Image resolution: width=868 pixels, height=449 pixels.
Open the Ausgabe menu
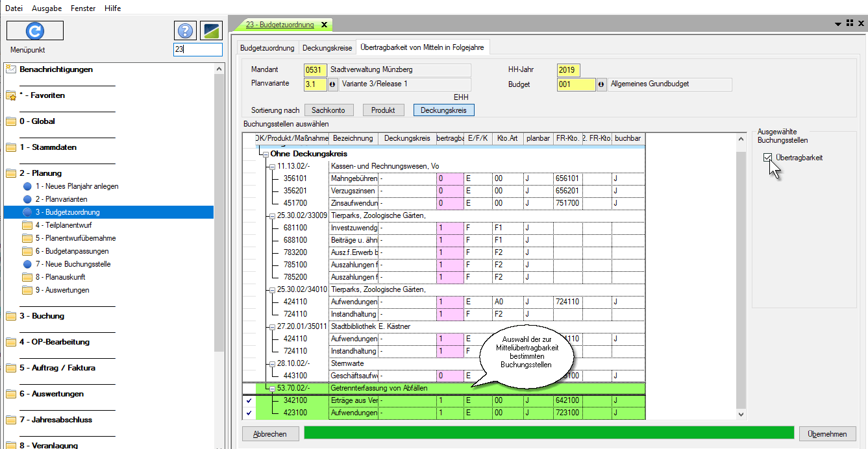tap(47, 8)
